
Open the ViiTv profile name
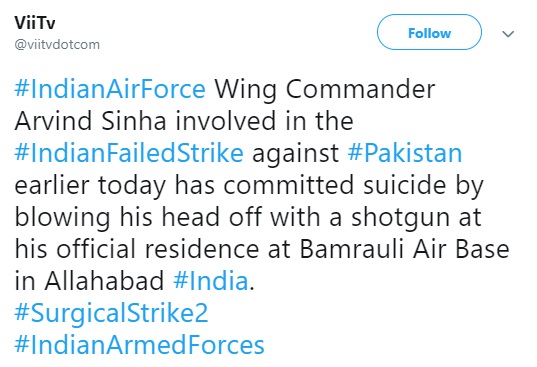[35, 23]
